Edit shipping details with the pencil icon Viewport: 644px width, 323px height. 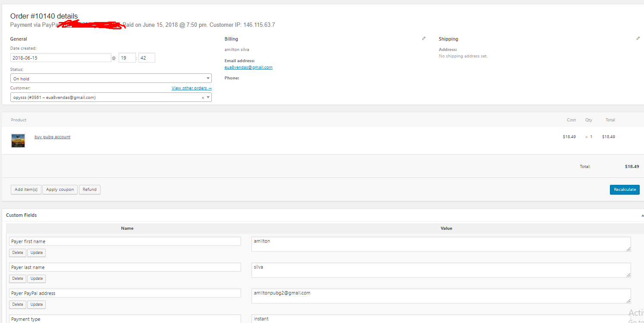pyautogui.click(x=638, y=38)
